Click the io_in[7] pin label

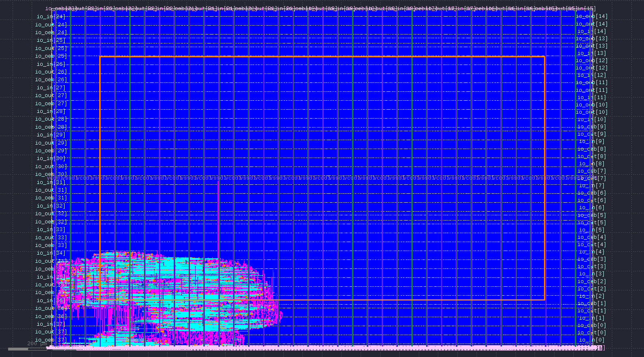pyautogui.click(x=592, y=186)
